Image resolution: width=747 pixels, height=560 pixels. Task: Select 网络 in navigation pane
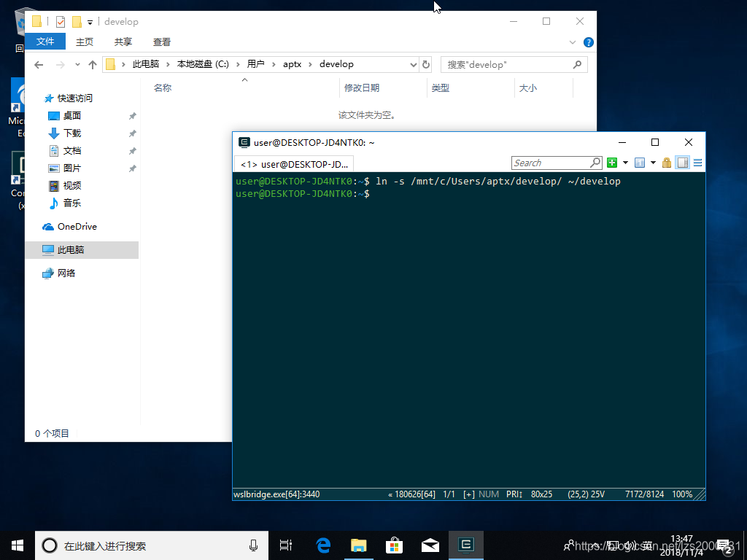pos(66,273)
